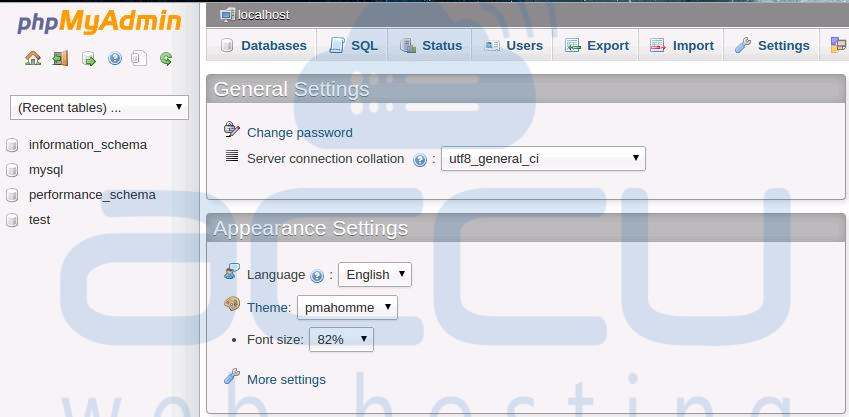Click the partially visible tab icon after Settings
The image size is (849, 417).
pyautogui.click(x=839, y=45)
